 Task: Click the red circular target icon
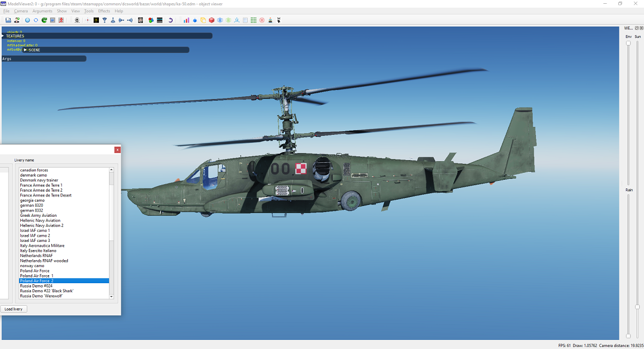[x=262, y=20]
